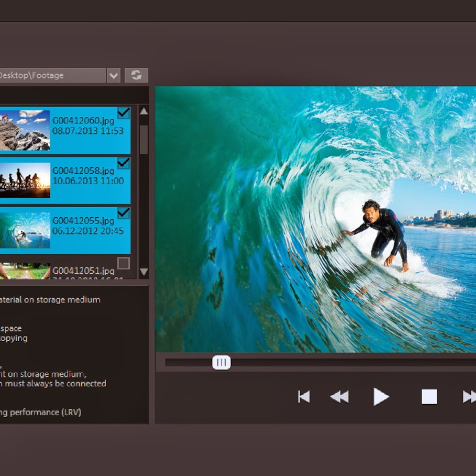Click the surfer preview image
Screen dimensions: 476x476
tap(315, 219)
